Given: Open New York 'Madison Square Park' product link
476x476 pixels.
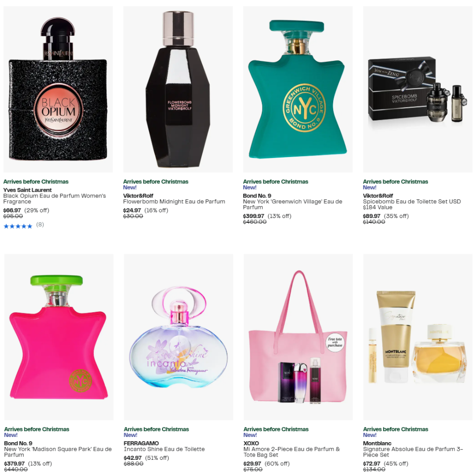Looking at the screenshot, I should pyautogui.click(x=58, y=452).
